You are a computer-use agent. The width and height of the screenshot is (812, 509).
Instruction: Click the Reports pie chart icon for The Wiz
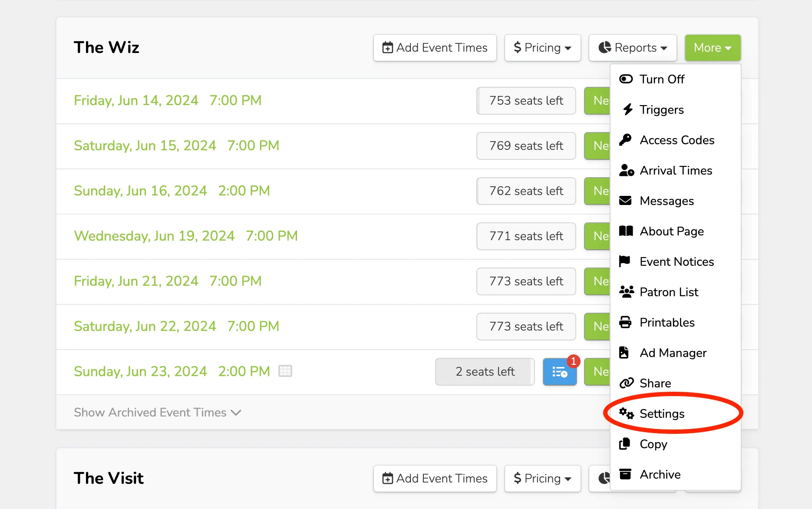(x=604, y=47)
